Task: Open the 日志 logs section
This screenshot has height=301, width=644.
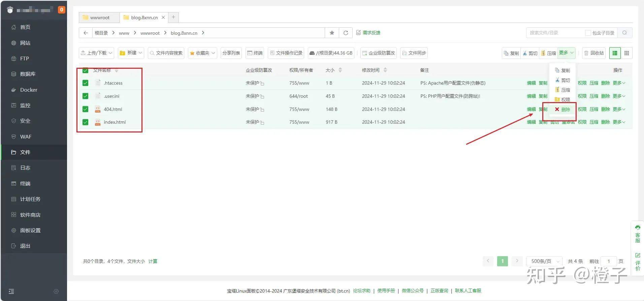Action: [x=25, y=168]
